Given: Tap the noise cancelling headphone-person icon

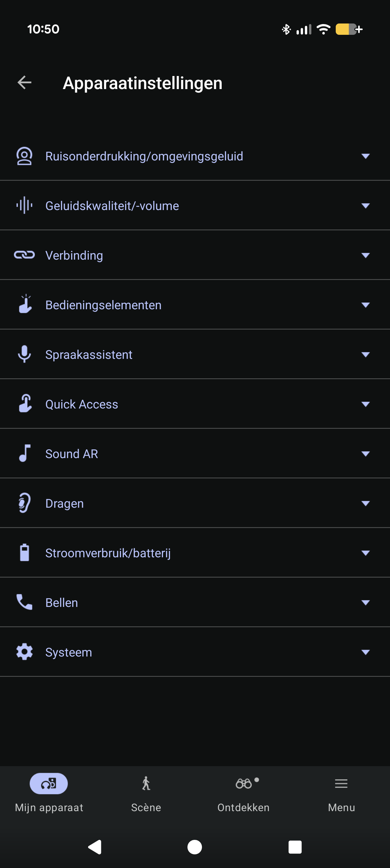Looking at the screenshot, I should (24, 156).
